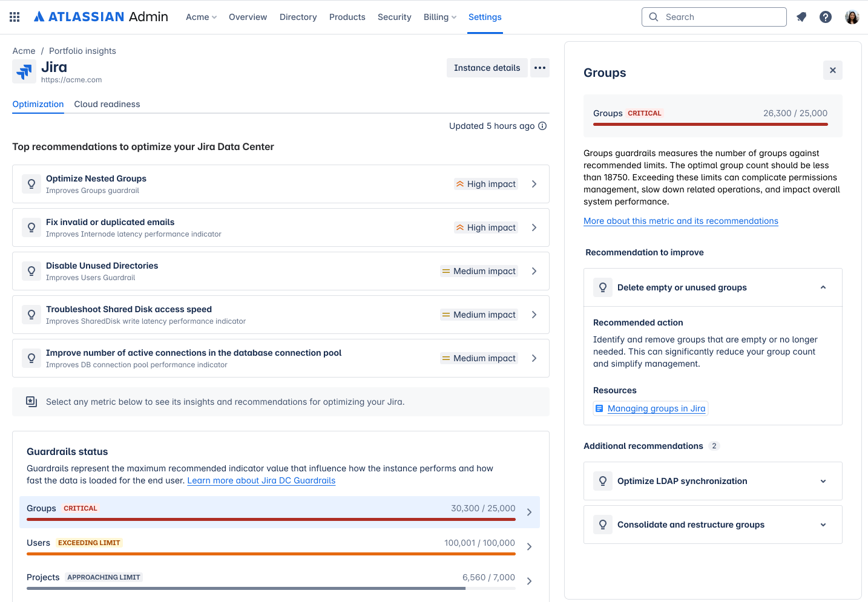The image size is (868, 602).
Task: Click the Jira product logo icon
Action: coord(24,71)
